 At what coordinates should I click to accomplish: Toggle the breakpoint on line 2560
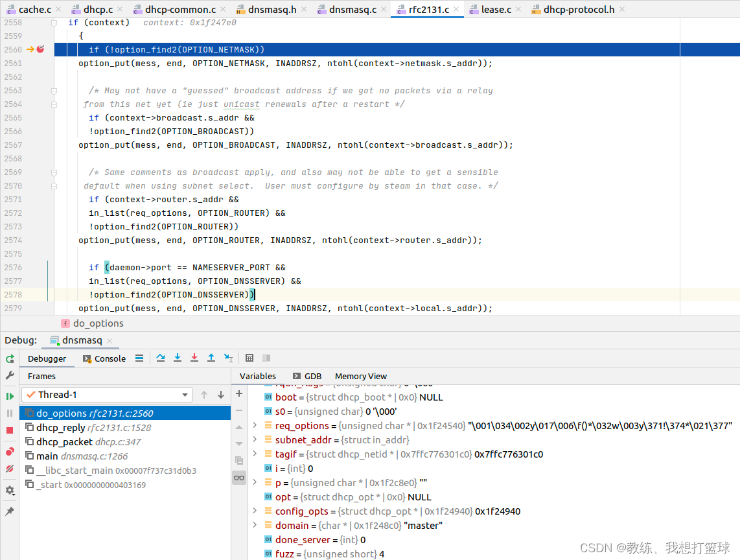tap(40, 49)
